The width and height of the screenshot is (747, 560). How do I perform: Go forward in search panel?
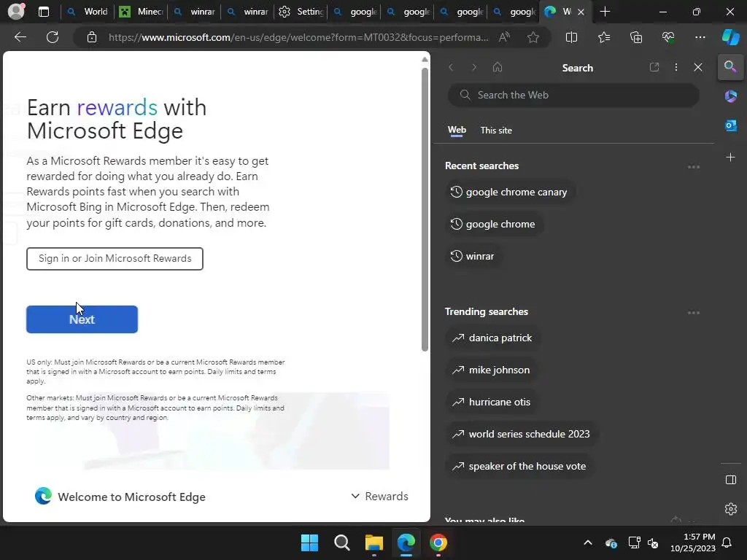(474, 67)
